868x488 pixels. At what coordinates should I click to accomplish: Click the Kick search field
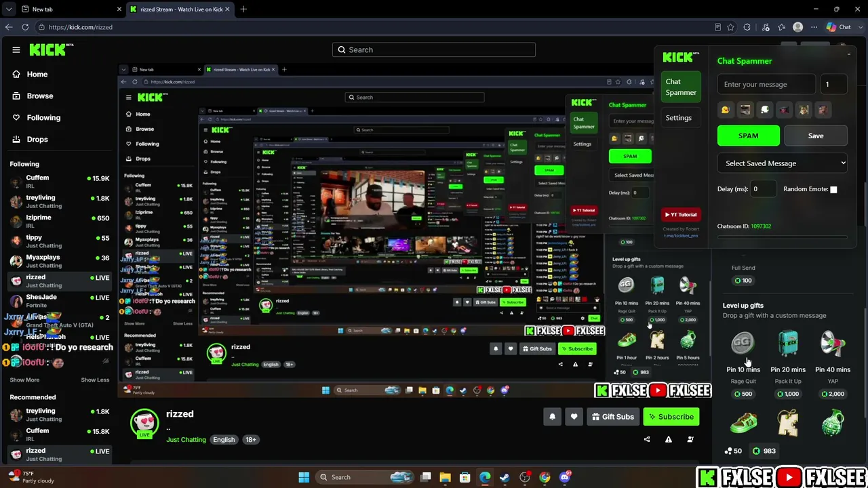[x=434, y=49]
